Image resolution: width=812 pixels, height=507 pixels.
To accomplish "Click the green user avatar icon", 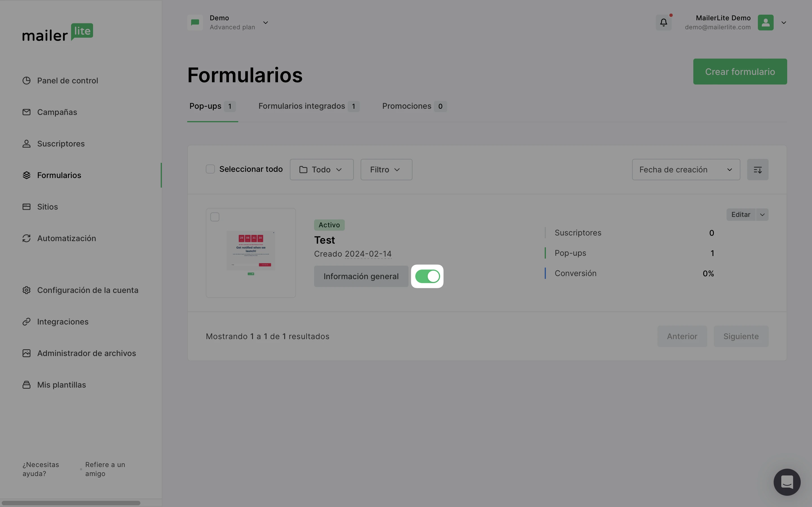I will pos(765,23).
